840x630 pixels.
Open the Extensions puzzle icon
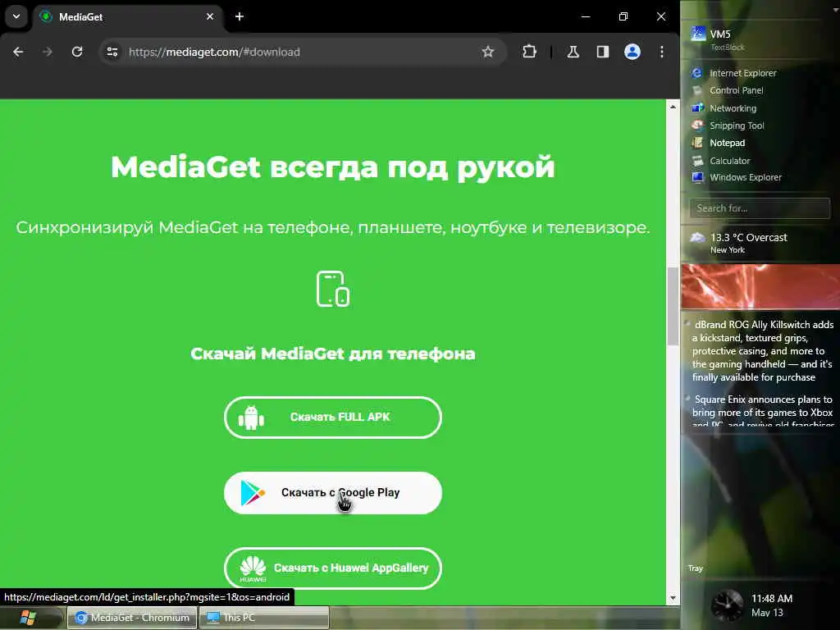529,52
